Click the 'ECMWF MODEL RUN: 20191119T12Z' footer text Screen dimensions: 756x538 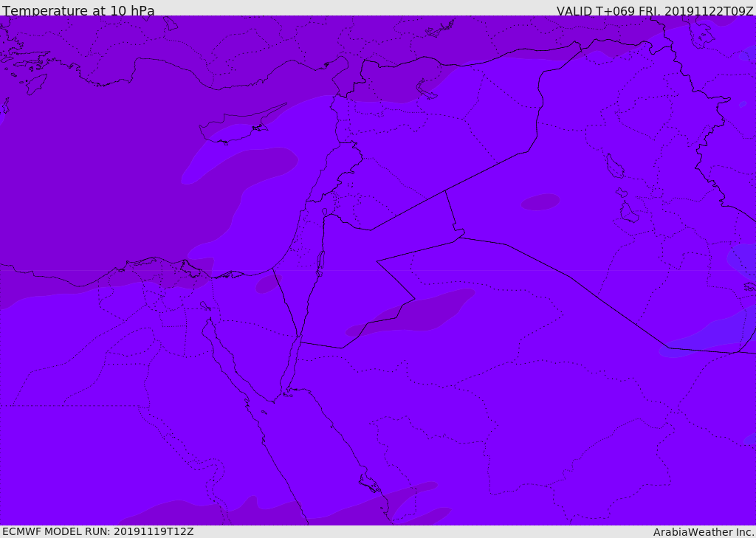pos(98,531)
